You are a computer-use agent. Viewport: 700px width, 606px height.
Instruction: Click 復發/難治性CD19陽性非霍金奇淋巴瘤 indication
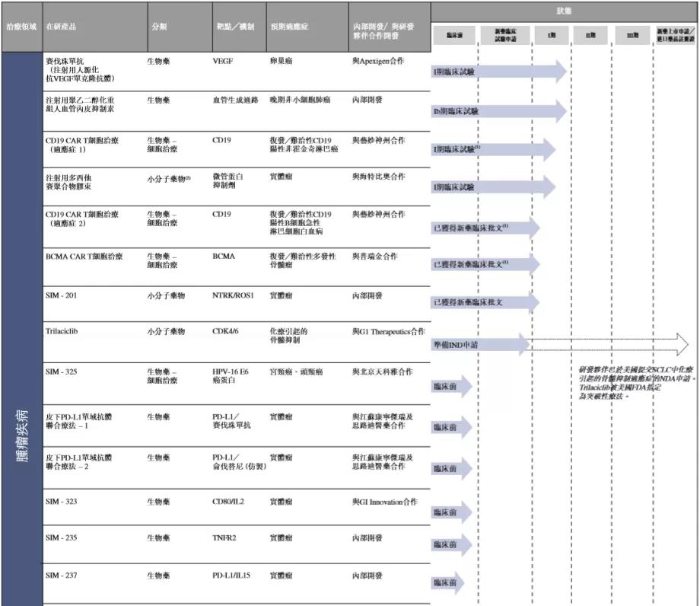coord(304,145)
